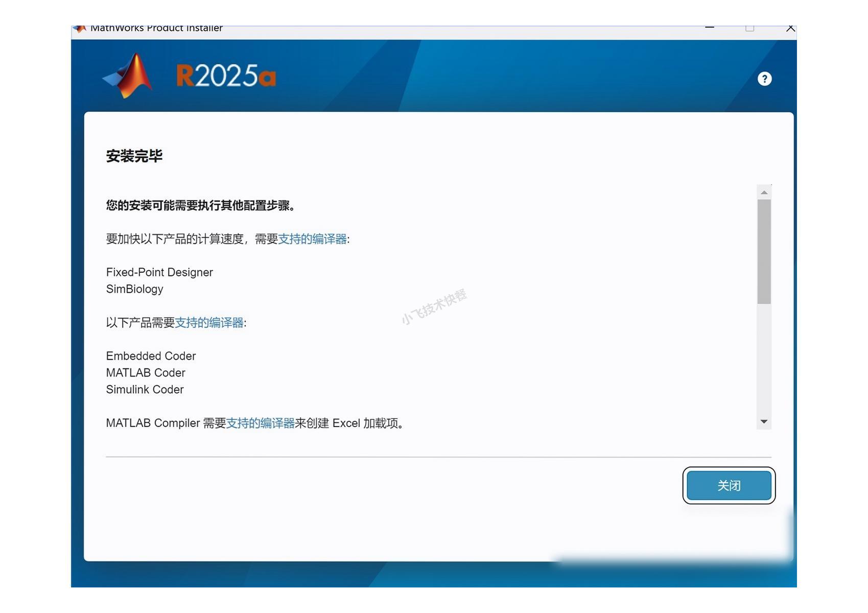
Task: Click the scrollbar down arrow
Action: (x=764, y=421)
